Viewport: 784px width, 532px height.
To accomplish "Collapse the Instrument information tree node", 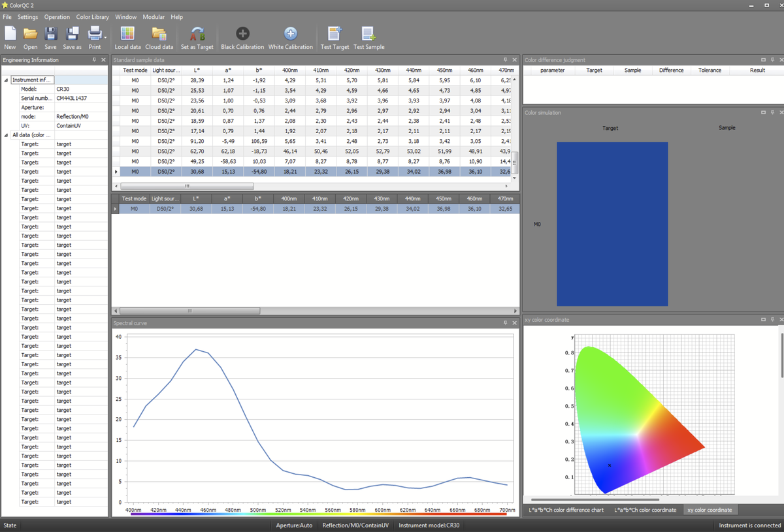I will click(6, 80).
